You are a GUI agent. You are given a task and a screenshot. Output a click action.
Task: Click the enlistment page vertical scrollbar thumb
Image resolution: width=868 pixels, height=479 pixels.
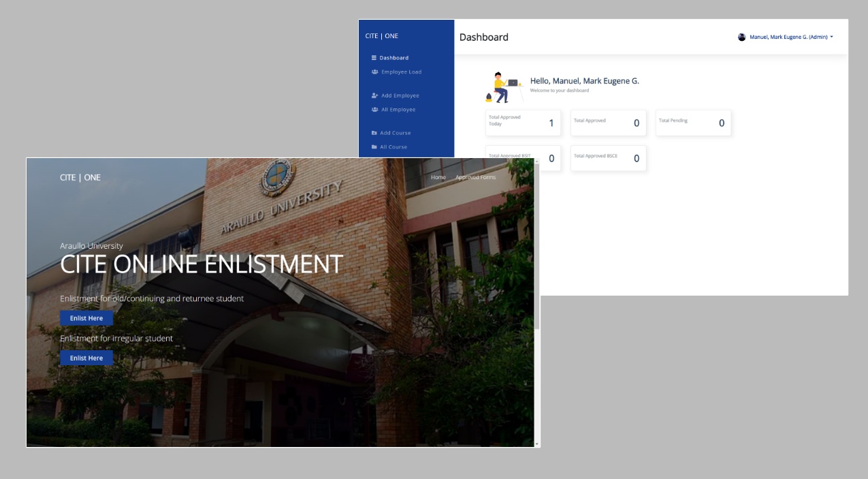537,245
